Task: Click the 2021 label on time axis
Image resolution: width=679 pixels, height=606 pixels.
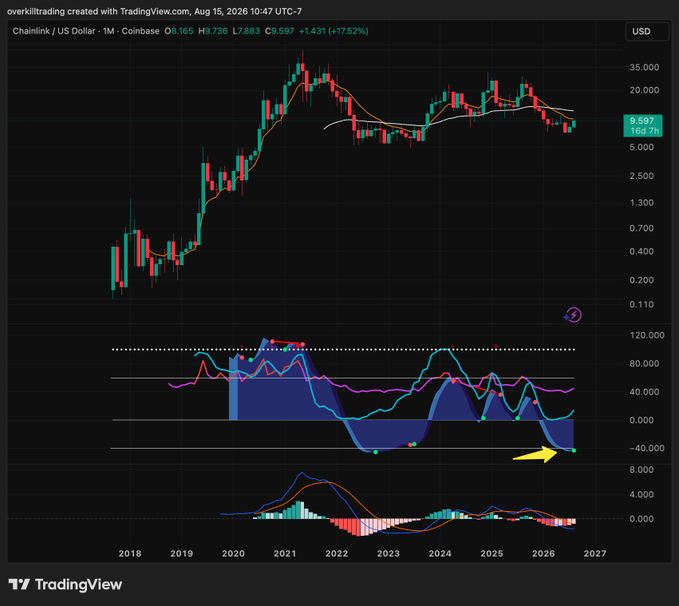Action: point(285,553)
